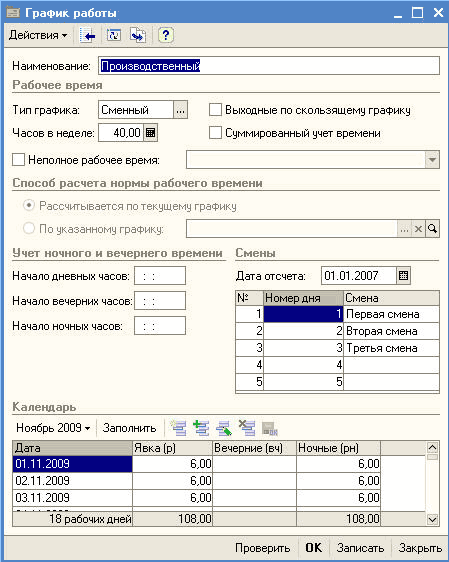
Task: Click the empty Смена cell in row 4
Action: click(x=391, y=365)
